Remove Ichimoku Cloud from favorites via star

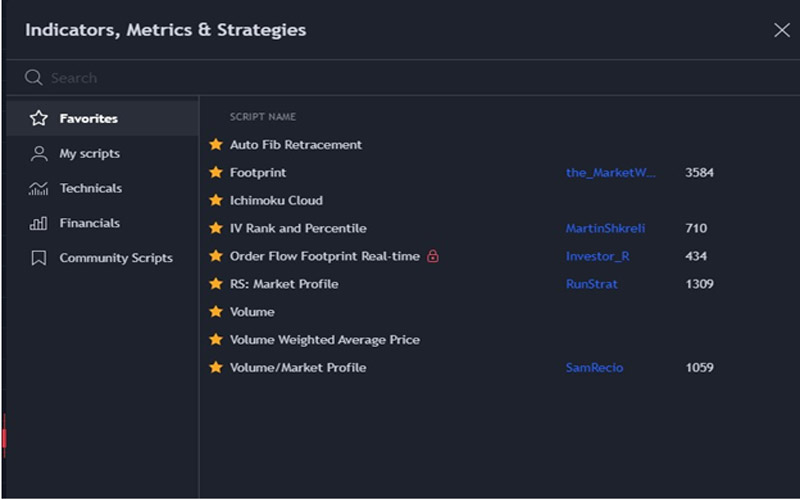(x=215, y=201)
